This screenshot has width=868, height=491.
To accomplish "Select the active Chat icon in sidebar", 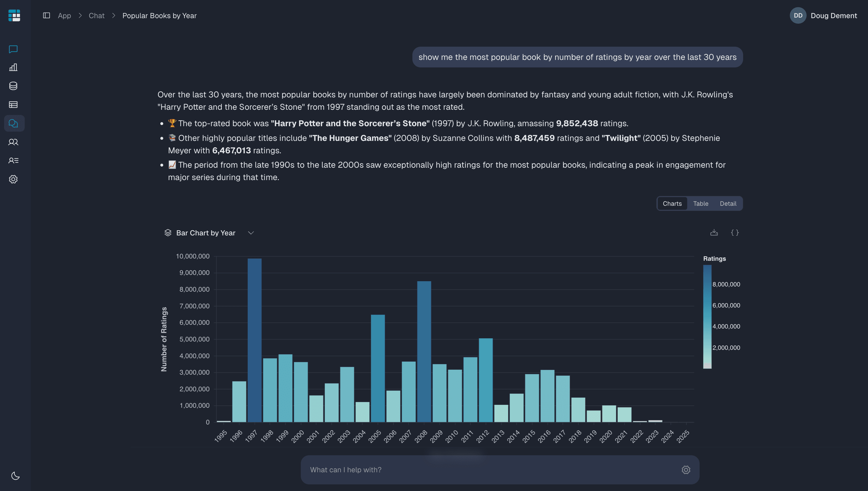I will tap(14, 123).
